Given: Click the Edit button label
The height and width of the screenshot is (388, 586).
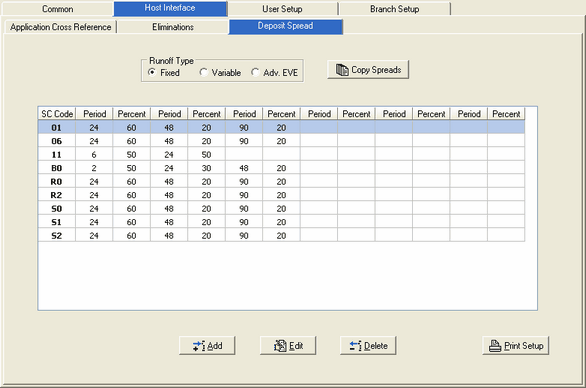Looking at the screenshot, I should click(x=296, y=346).
